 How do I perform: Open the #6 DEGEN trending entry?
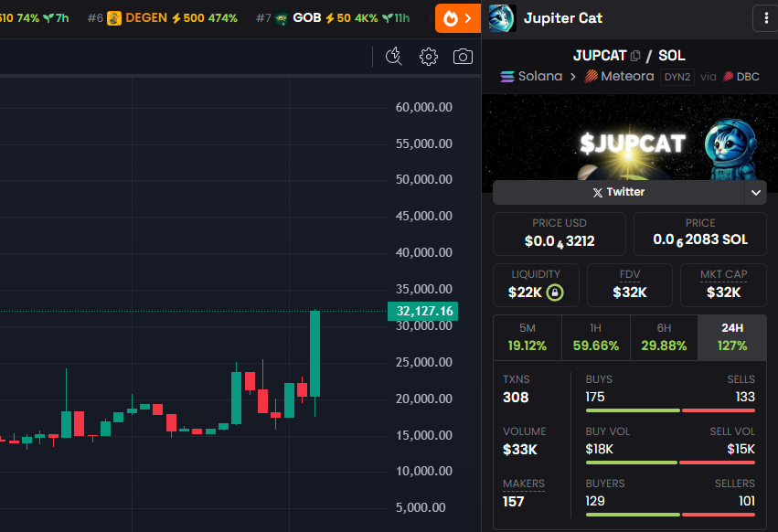click(x=162, y=18)
